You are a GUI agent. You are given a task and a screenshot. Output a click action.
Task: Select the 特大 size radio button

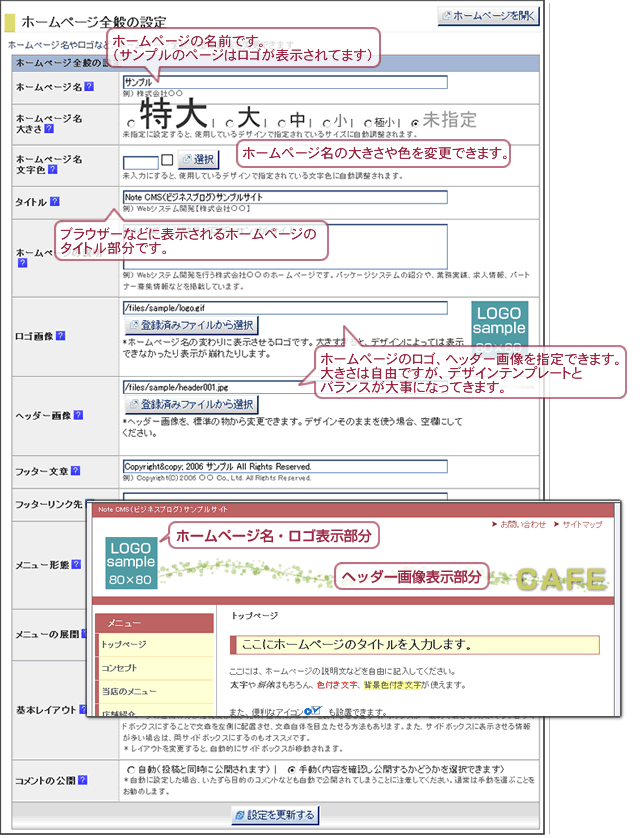pos(131,123)
